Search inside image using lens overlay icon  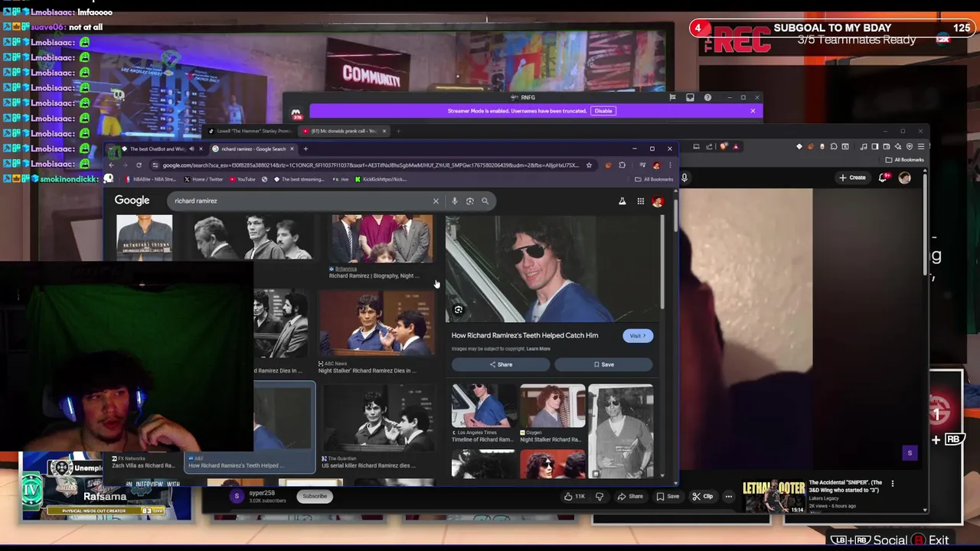pyautogui.click(x=458, y=310)
